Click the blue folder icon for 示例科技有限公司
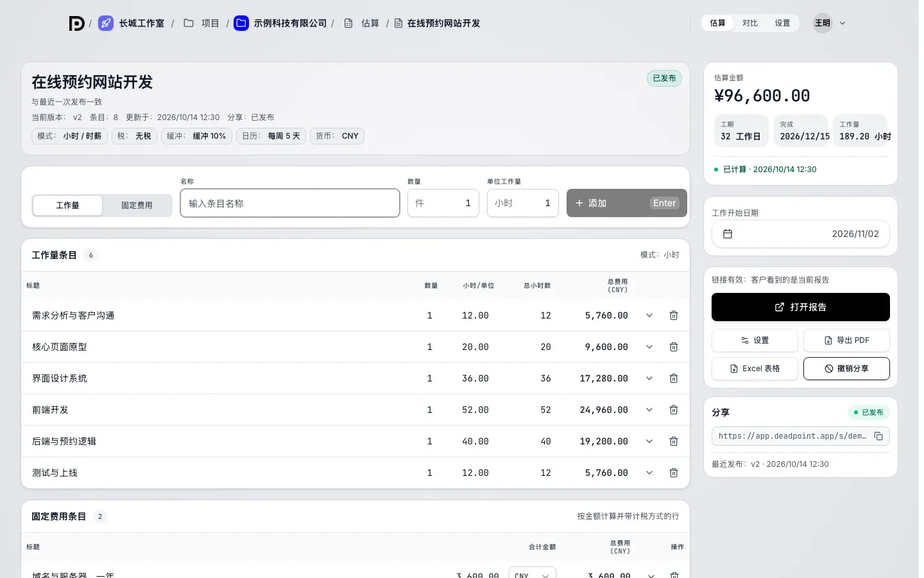 point(241,23)
